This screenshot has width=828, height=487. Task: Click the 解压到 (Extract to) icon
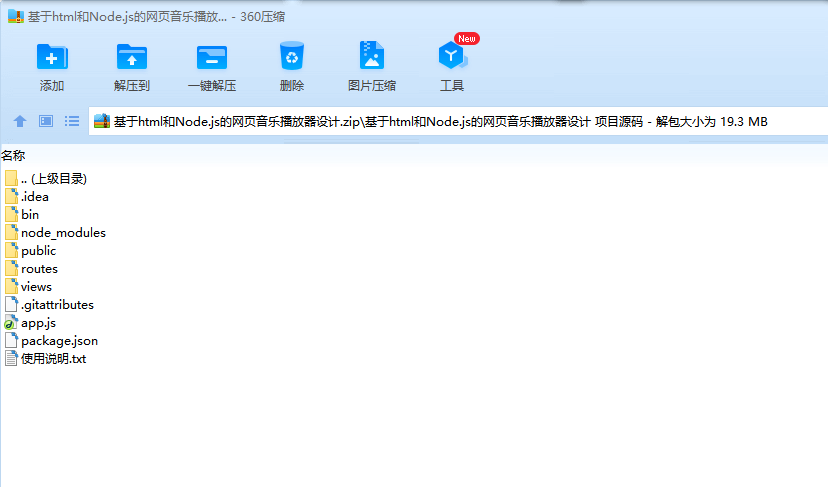click(x=131, y=57)
